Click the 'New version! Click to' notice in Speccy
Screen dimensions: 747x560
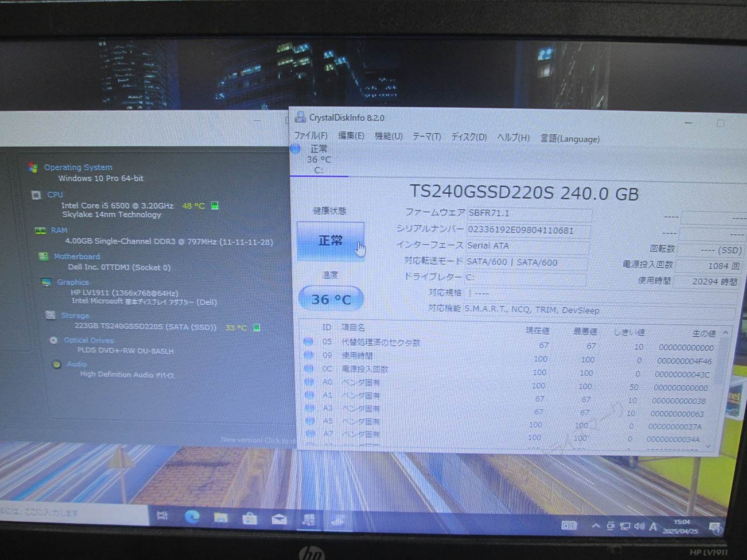click(x=258, y=440)
